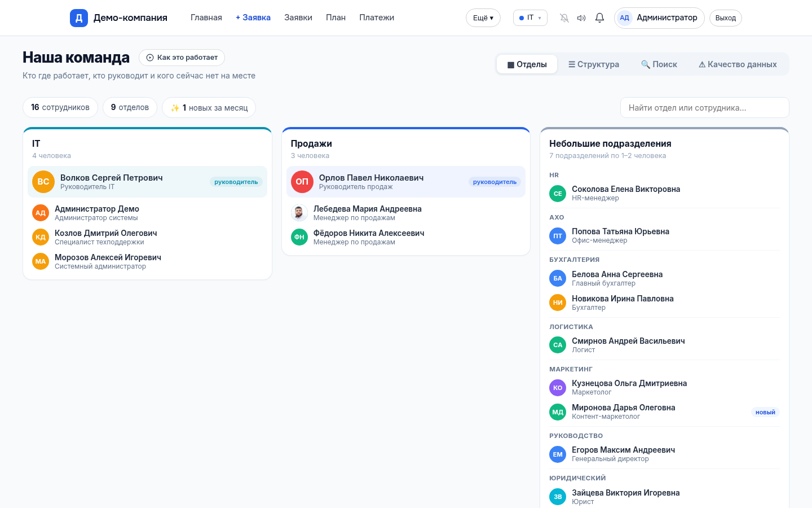The height and width of the screenshot is (508, 812).
Task: Click the Как это работает button
Action: click(182, 58)
